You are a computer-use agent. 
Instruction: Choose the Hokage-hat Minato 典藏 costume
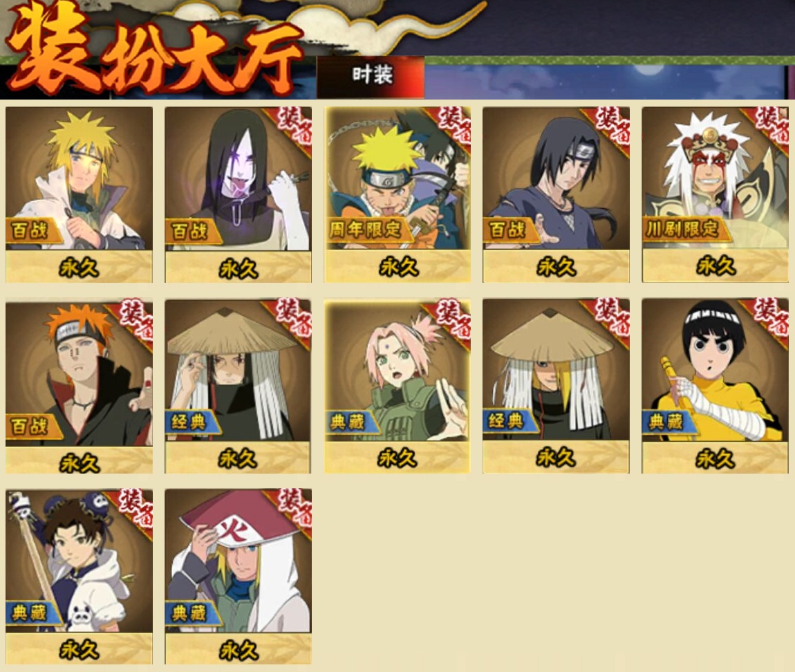click(x=238, y=577)
